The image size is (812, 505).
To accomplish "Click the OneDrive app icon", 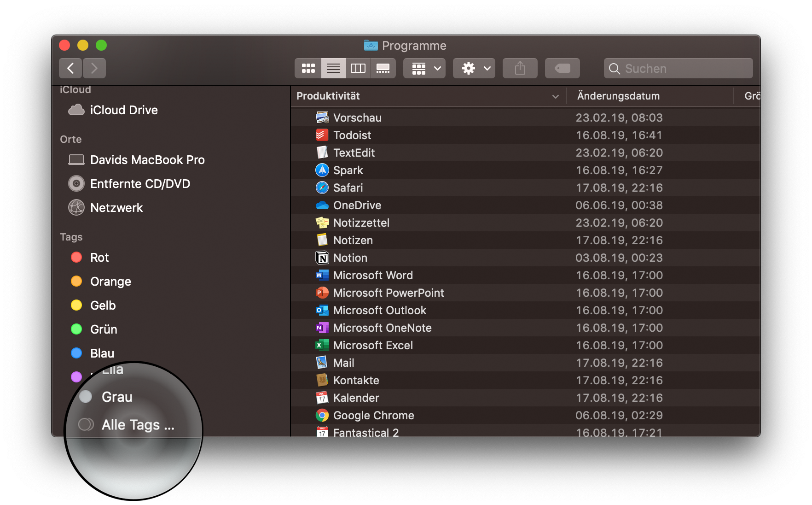I will [x=322, y=205].
